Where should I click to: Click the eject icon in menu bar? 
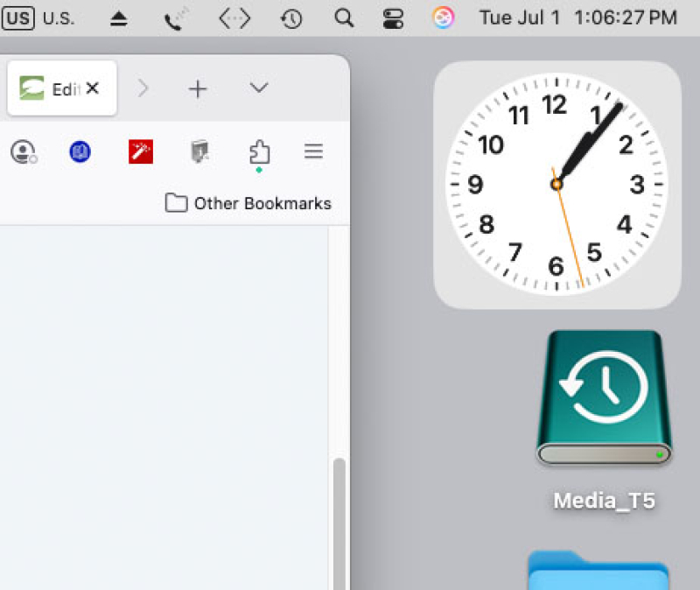click(119, 18)
